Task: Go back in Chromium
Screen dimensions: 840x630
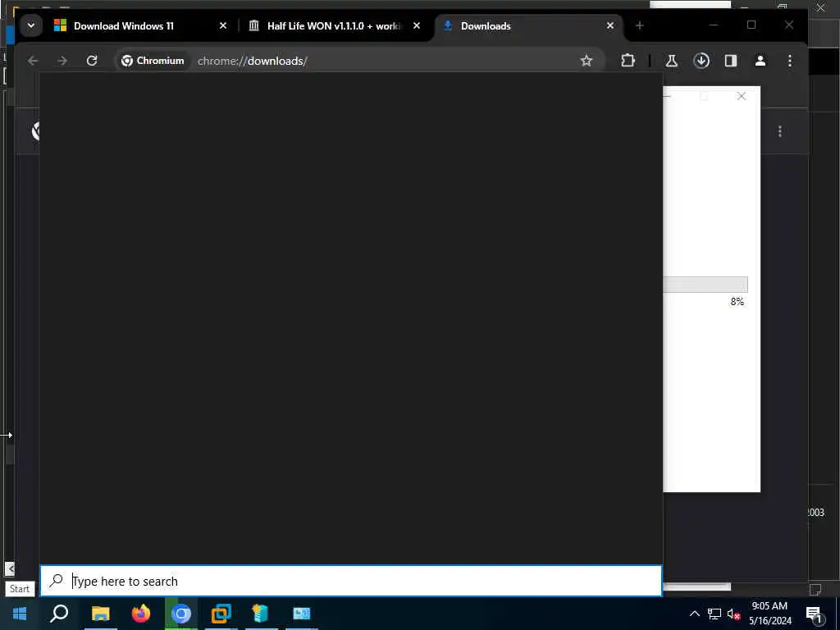Action: pyautogui.click(x=33, y=61)
